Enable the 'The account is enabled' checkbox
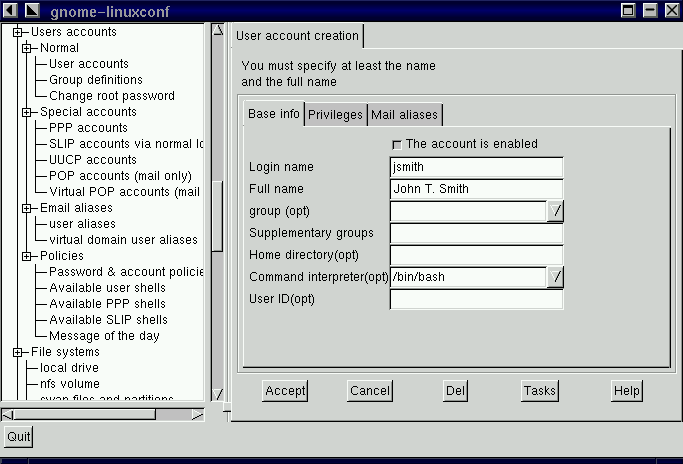This screenshot has height=464, width=683. [397, 144]
